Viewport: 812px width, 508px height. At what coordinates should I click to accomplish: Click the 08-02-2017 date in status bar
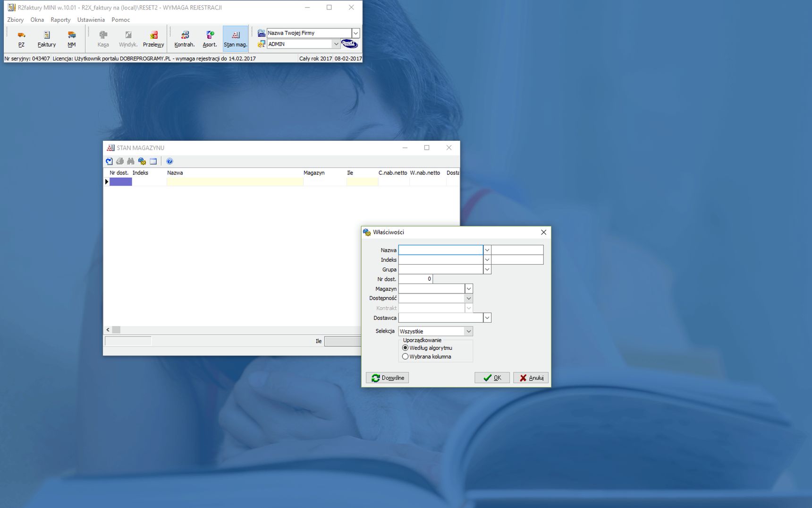348,59
